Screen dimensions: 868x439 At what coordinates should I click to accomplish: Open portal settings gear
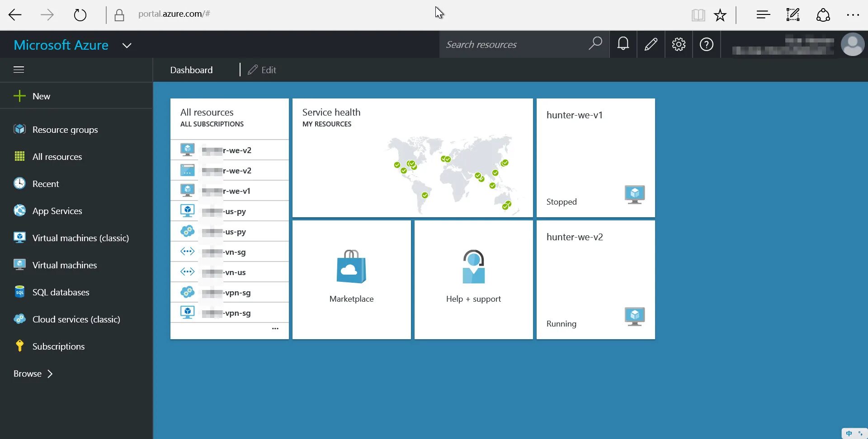pos(679,44)
